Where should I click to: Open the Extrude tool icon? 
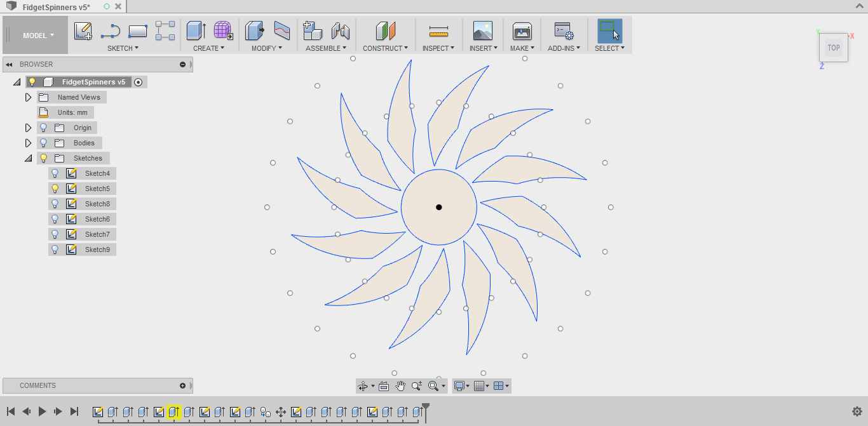tap(196, 30)
